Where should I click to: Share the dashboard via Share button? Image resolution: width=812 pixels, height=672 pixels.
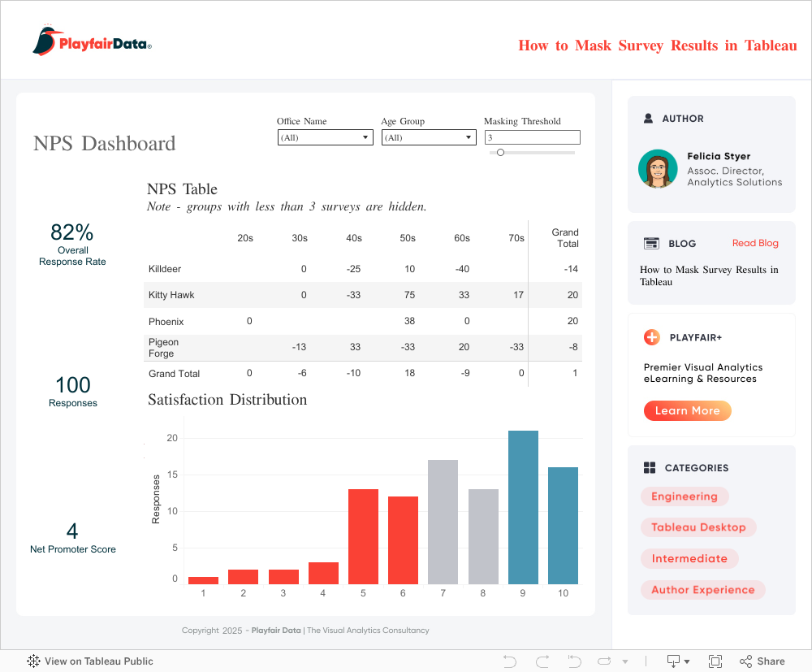point(762,661)
